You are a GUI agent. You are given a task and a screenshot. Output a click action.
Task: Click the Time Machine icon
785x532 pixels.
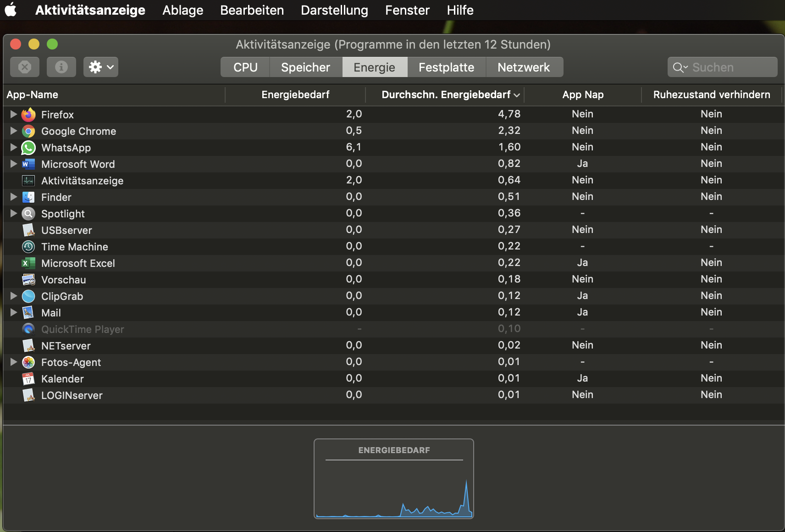coord(28,247)
